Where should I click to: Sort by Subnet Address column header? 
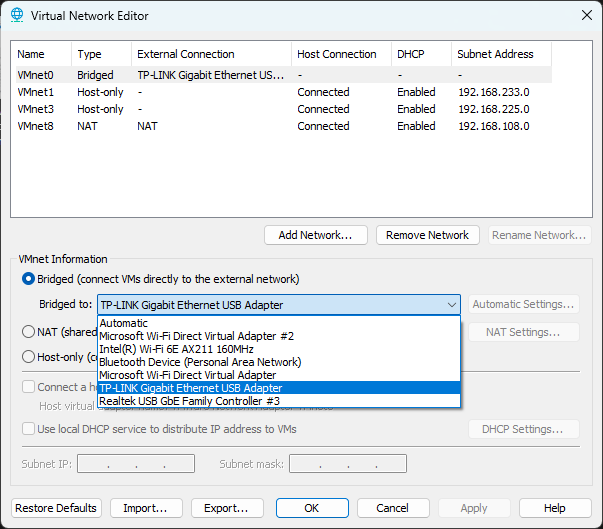pyautogui.click(x=501, y=54)
